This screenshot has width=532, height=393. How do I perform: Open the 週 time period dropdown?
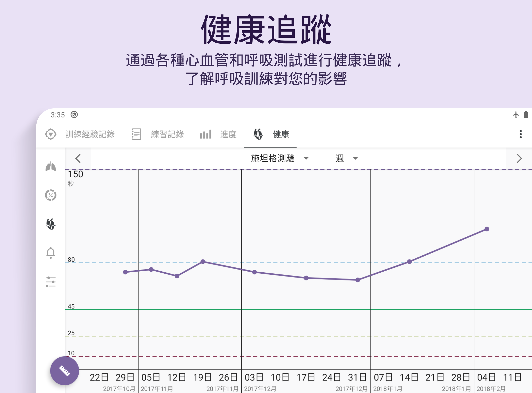point(347,158)
